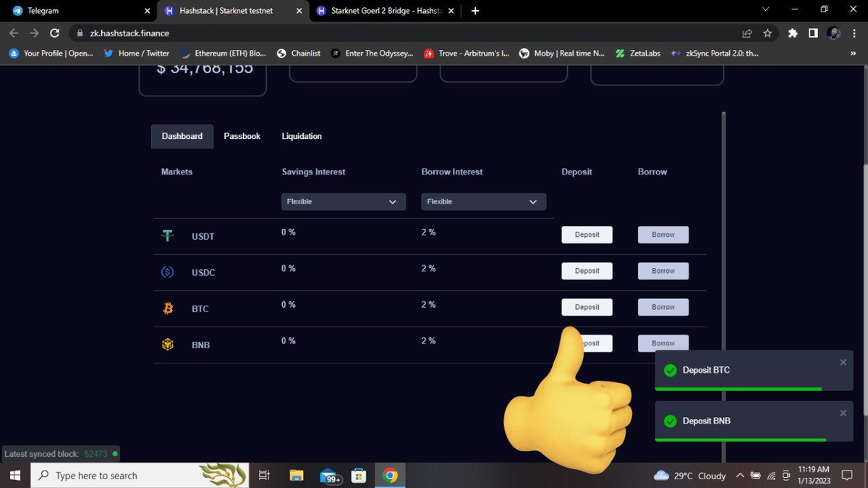
Task: Click Borrow button for BTC
Action: (x=663, y=307)
